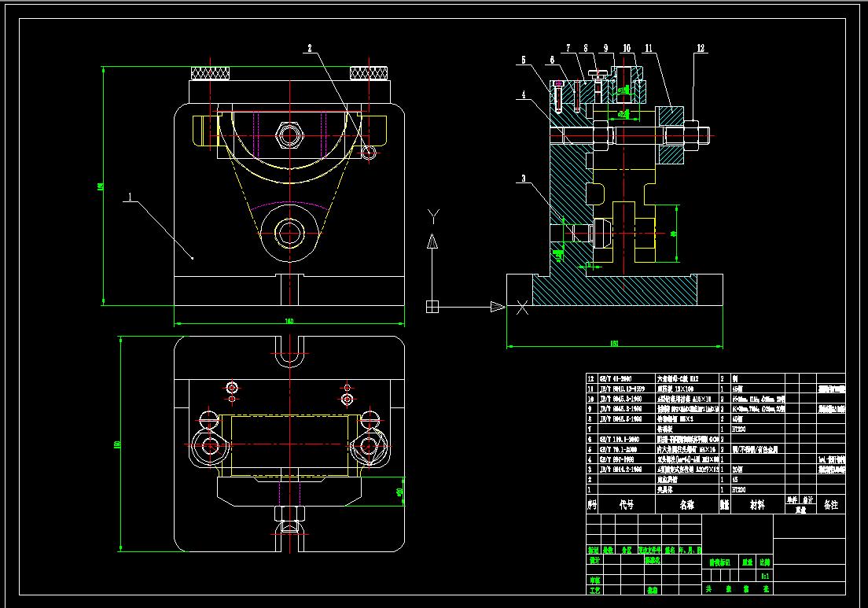Click the 备注 header cell
This screenshot has height=608, width=868.
[x=831, y=505]
